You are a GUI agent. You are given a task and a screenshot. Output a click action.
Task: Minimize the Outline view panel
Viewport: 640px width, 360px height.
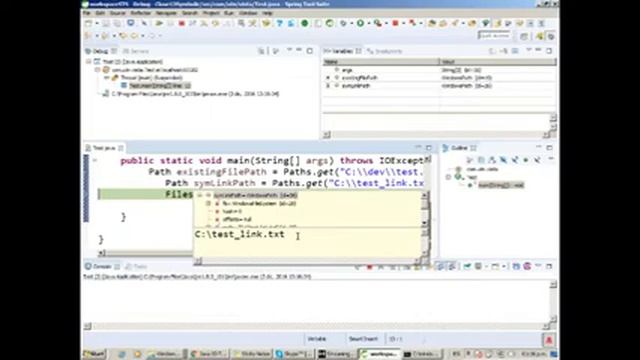point(539,147)
